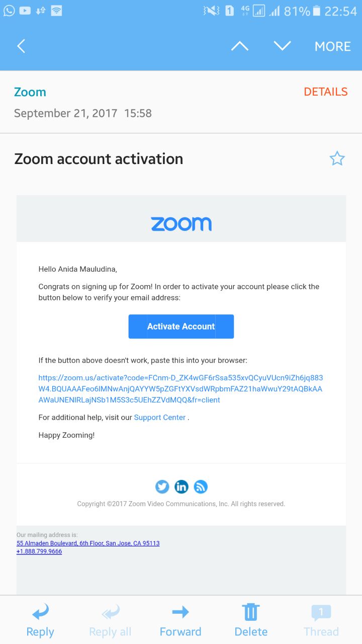Visit the Support Center link
Screen dimensions: 362x644
point(160,417)
